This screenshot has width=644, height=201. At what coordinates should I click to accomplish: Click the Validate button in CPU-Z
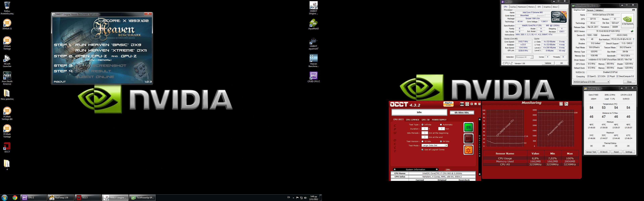pos(548,63)
